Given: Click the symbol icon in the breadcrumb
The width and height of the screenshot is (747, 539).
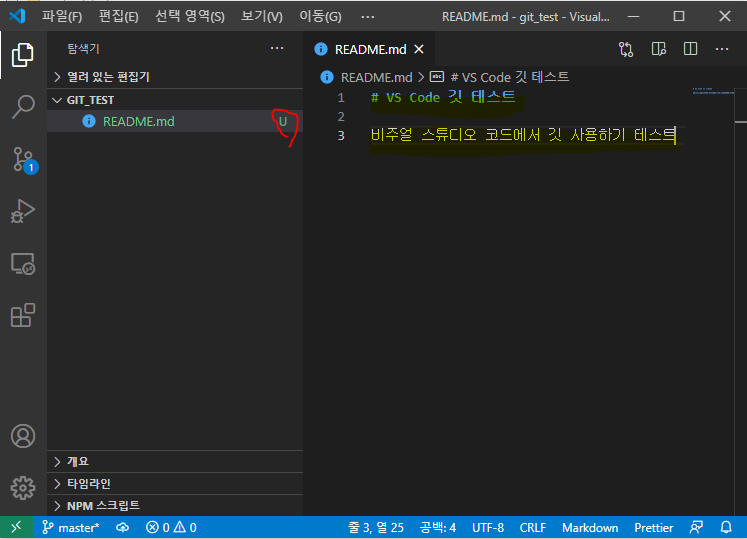Looking at the screenshot, I should 437,77.
